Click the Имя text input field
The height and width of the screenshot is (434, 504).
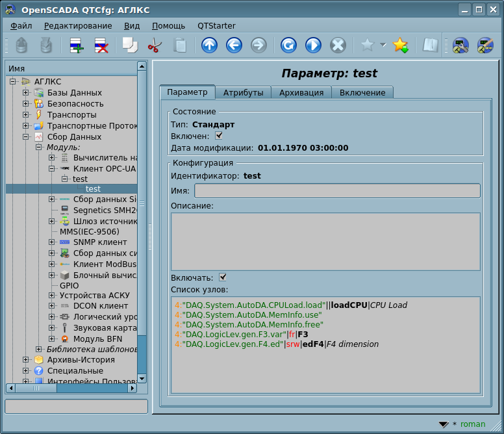[337, 190]
